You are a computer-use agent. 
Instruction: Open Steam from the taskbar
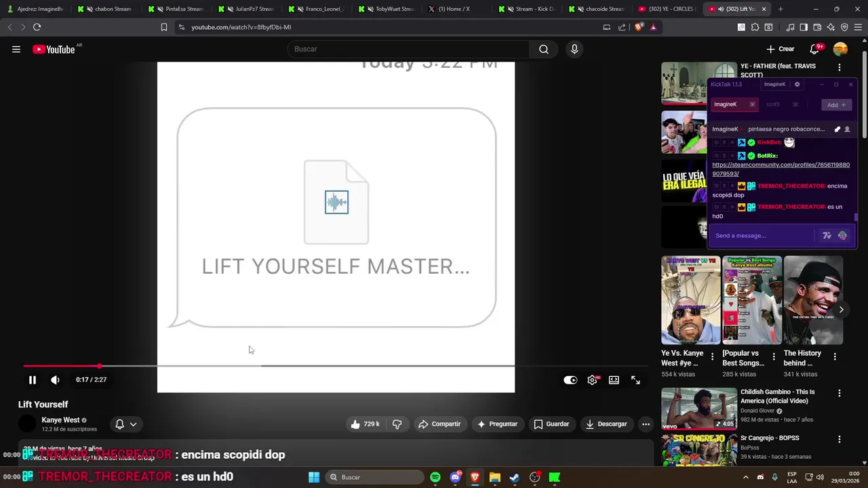pos(515,477)
